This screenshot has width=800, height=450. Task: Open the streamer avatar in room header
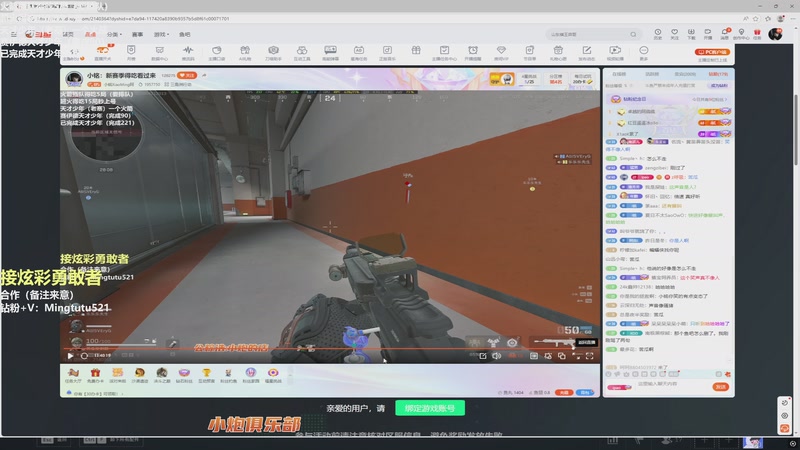[x=74, y=79]
